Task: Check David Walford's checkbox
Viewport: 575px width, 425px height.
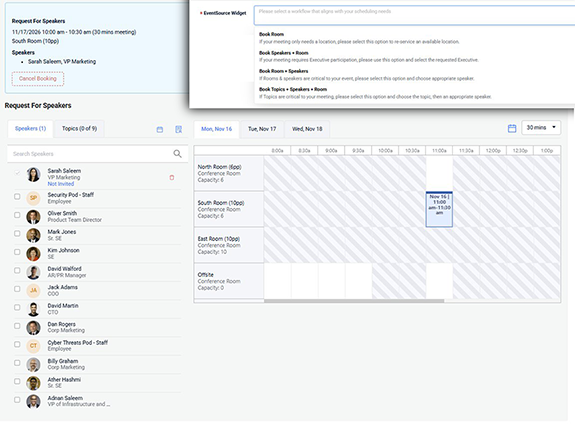Action: 17,270
